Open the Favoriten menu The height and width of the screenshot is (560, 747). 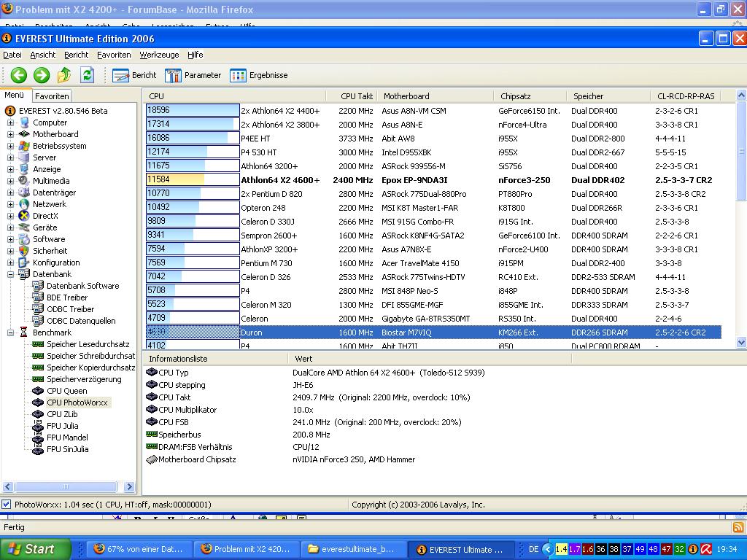point(114,55)
